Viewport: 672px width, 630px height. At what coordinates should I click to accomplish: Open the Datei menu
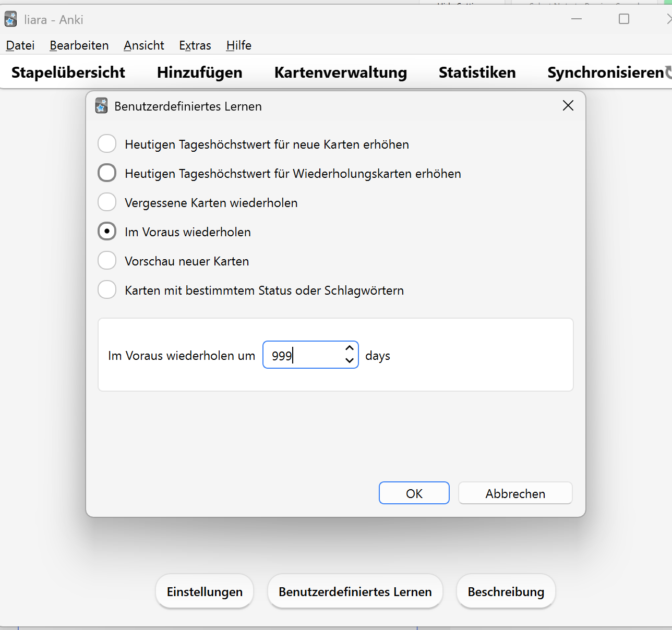(20, 45)
